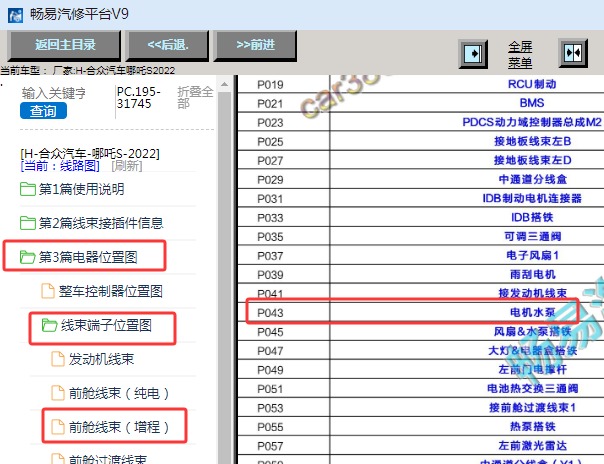Image resolution: width=604 pixels, height=464 pixels.
Task: Open 风扇&水泵搭铁 link
Action: [x=532, y=331]
